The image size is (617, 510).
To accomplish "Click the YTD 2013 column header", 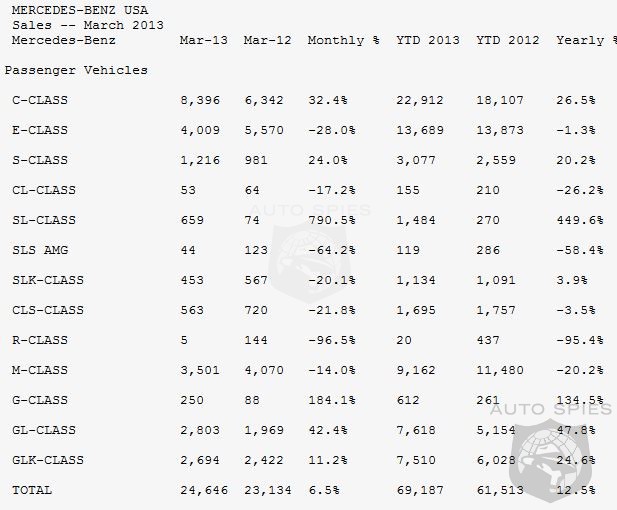I will 427,40.
